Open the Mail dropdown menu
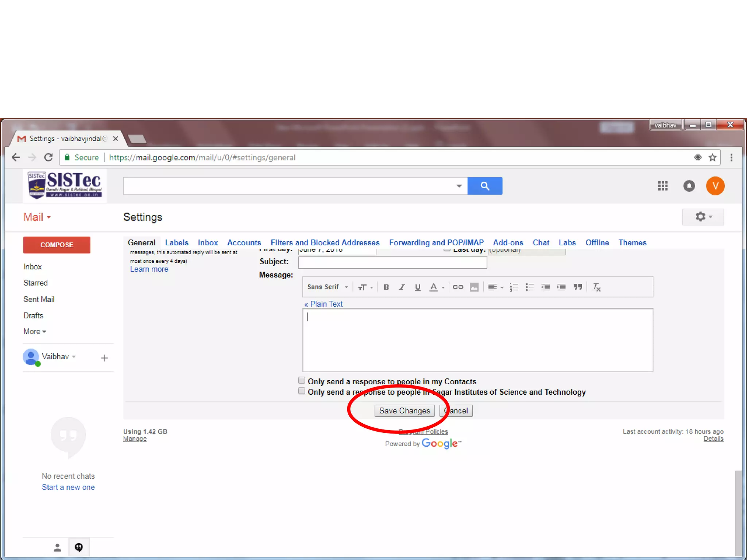 [37, 217]
